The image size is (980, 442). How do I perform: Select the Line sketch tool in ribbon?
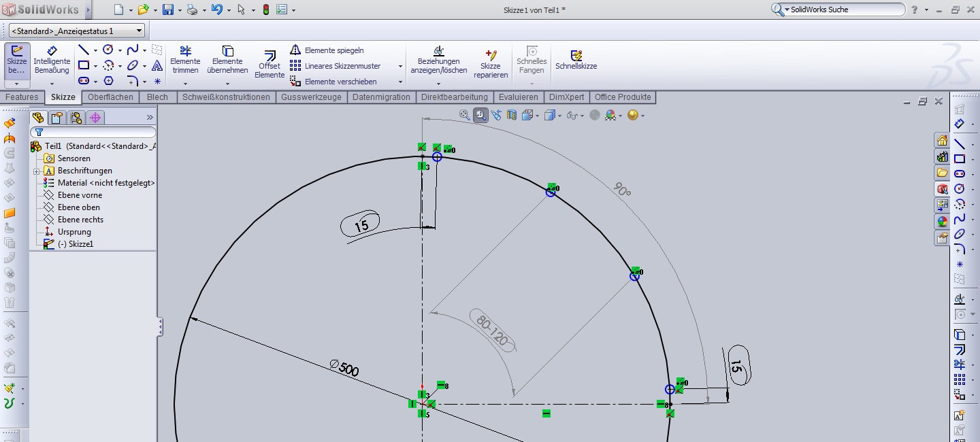(x=83, y=50)
